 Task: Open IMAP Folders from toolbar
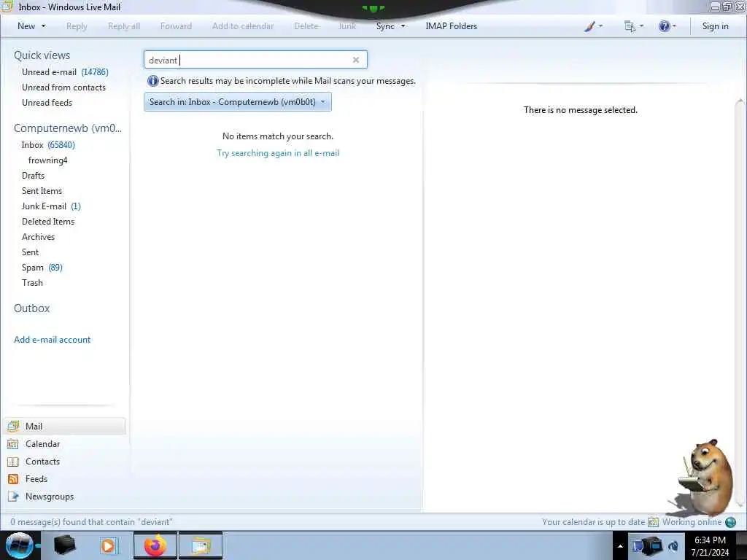tap(451, 26)
